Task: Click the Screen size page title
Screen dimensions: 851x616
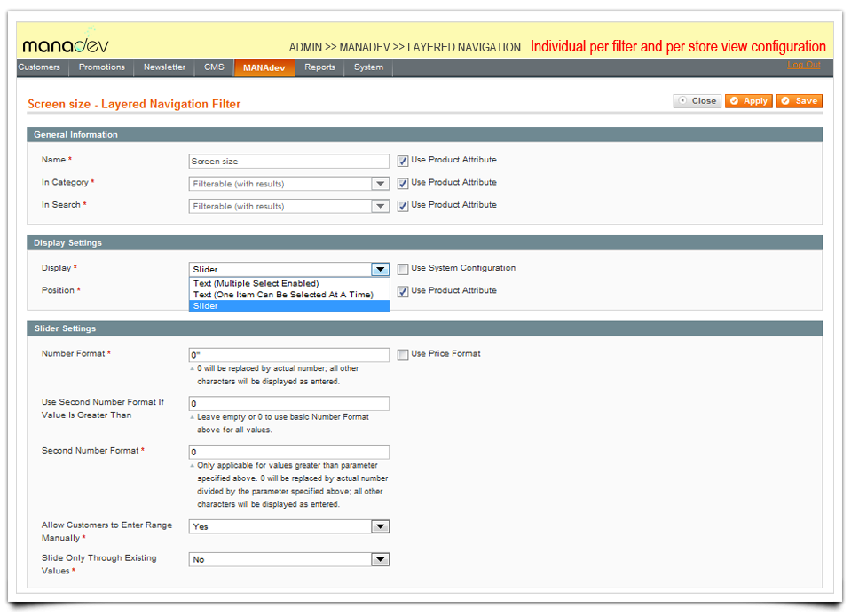Action: (134, 104)
